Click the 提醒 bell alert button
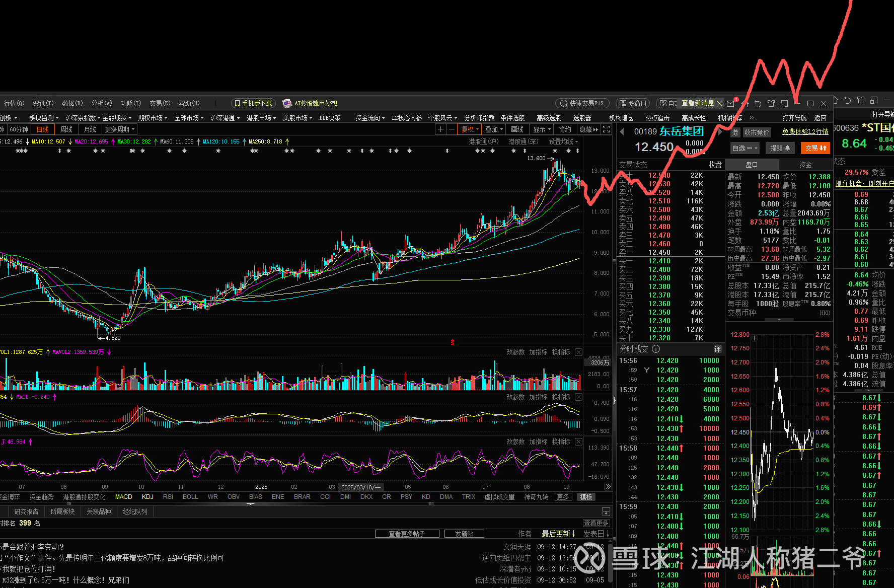The width and height of the screenshot is (894, 588). click(780, 148)
